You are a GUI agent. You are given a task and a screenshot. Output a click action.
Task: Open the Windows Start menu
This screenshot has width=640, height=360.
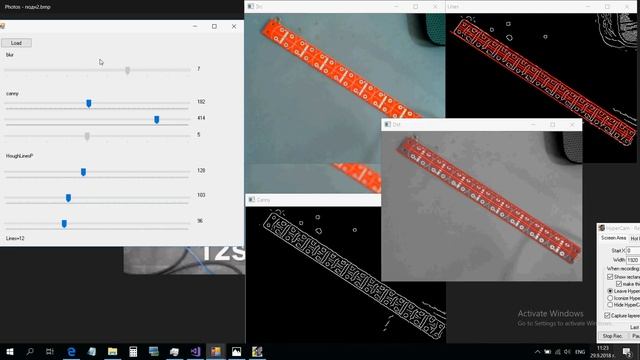(10, 351)
